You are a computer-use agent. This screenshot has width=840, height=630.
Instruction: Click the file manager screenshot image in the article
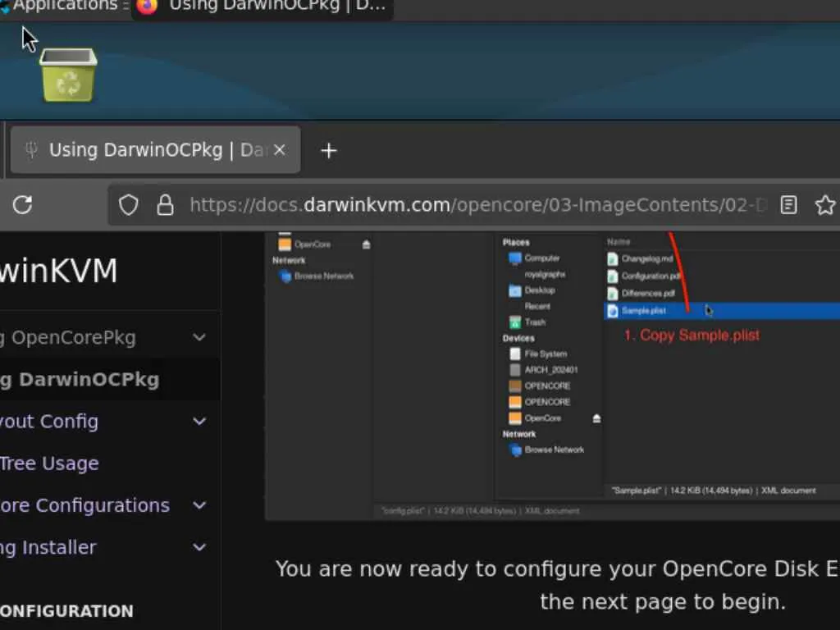[x=552, y=376]
